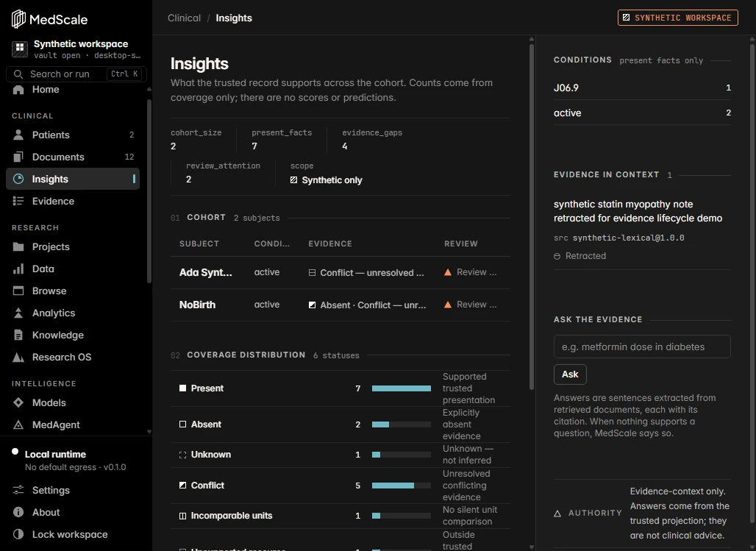Image resolution: width=756 pixels, height=551 pixels.
Task: Click the Authority warning triangle icon
Action: (558, 513)
